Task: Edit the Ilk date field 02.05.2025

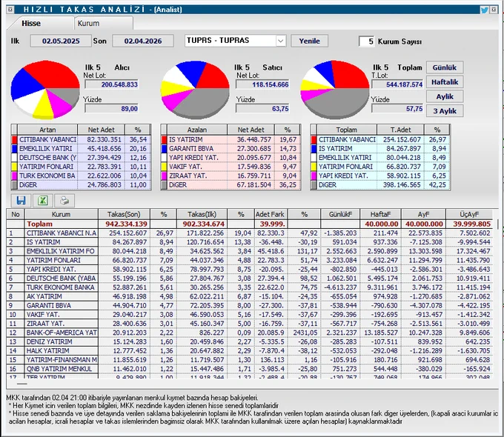Action: click(x=61, y=41)
